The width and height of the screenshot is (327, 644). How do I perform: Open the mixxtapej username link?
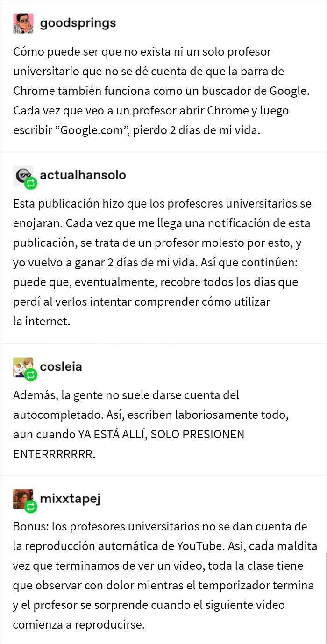click(x=70, y=499)
